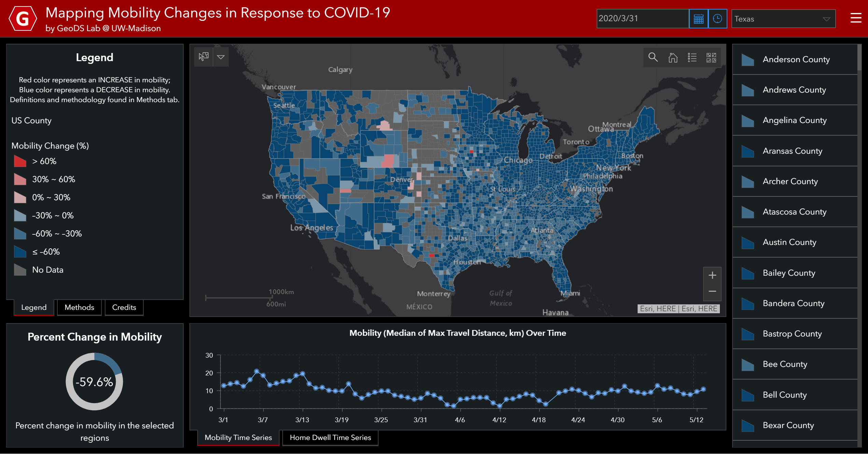Click the -59.6% donut gauge
868x454 pixels.
95,382
